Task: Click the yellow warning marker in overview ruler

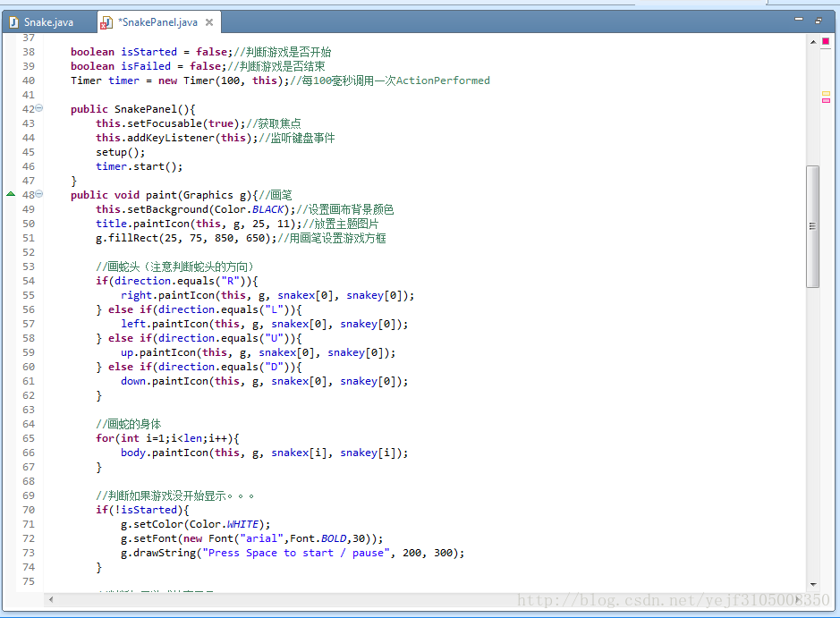Action: [x=826, y=94]
